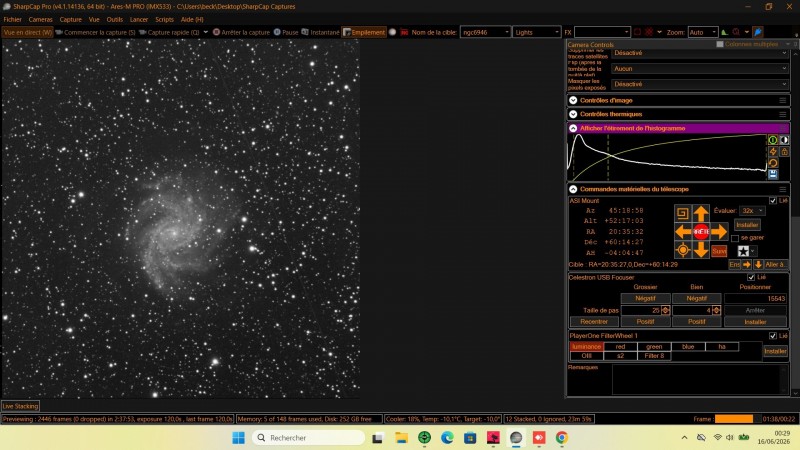Click the histogram auto-stretch lightning icon
Viewport: 800px width, 450px height.
point(773,152)
